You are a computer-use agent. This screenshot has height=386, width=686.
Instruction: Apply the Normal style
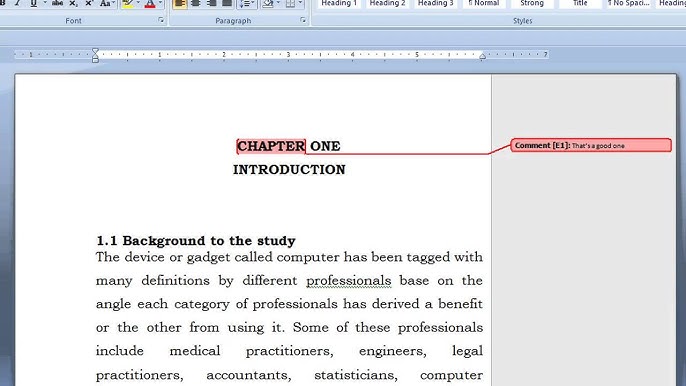click(x=484, y=4)
